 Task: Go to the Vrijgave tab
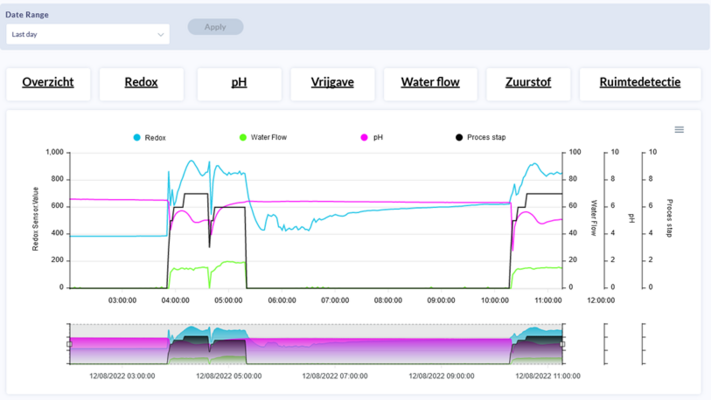tap(334, 83)
